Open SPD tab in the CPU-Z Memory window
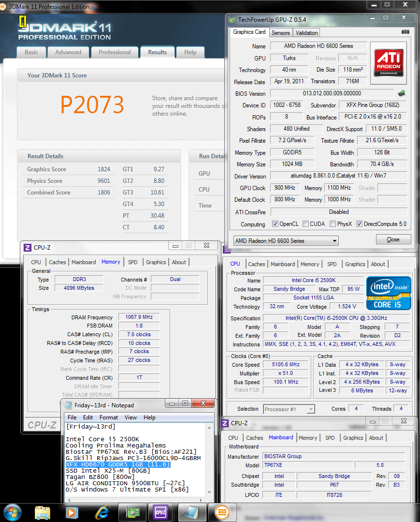This screenshot has width=420, height=522. pos(133,262)
